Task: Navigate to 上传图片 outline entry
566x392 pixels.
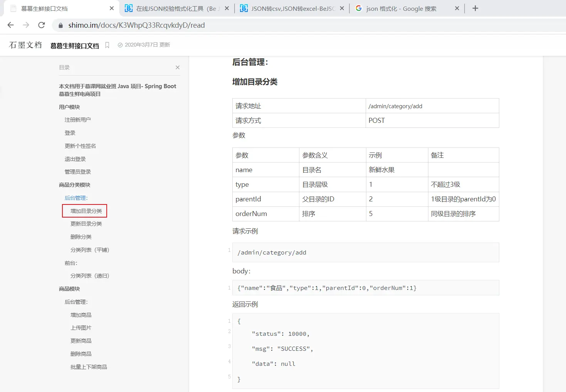Action: 81,328
